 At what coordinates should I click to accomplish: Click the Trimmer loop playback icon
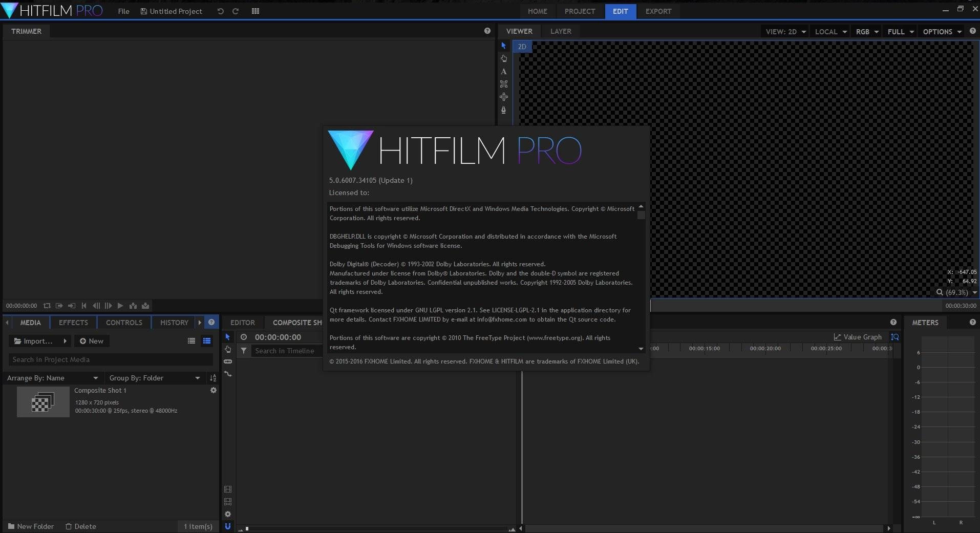coord(47,306)
